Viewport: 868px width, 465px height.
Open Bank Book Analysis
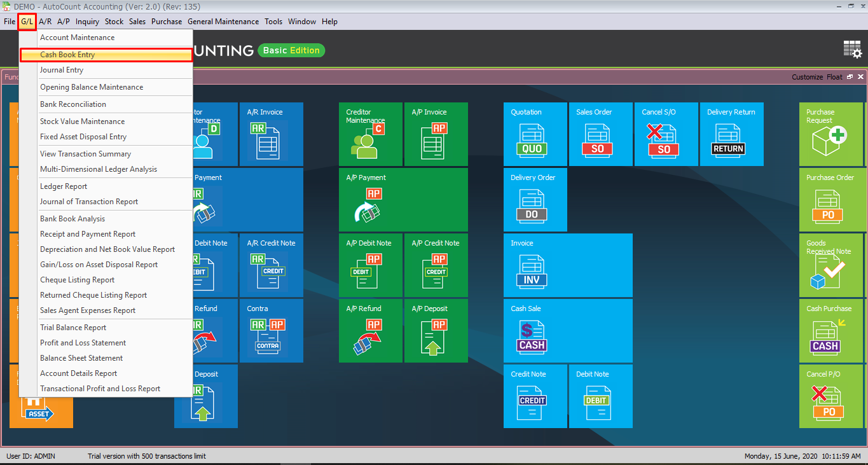tap(106, 219)
